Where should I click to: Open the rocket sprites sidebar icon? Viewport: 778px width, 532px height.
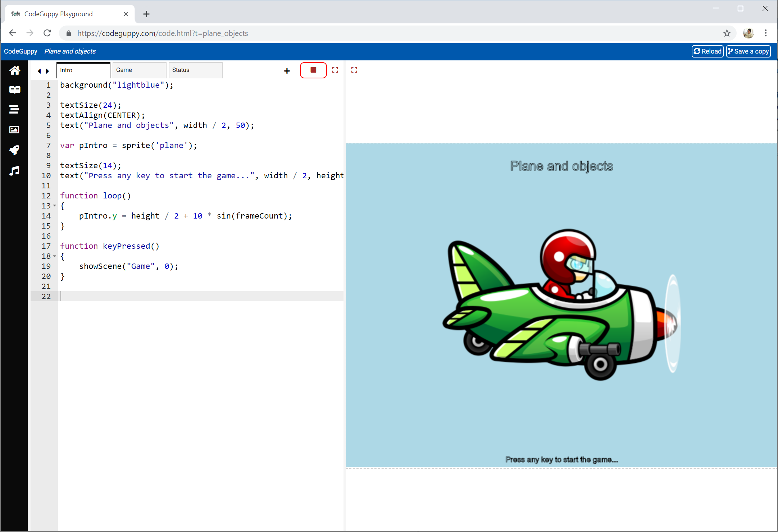14,150
